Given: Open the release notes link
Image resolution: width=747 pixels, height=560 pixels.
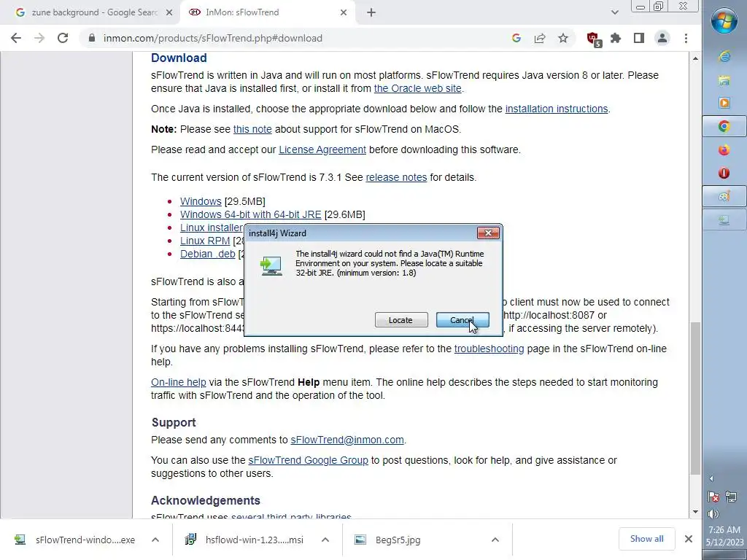Looking at the screenshot, I should [x=396, y=177].
